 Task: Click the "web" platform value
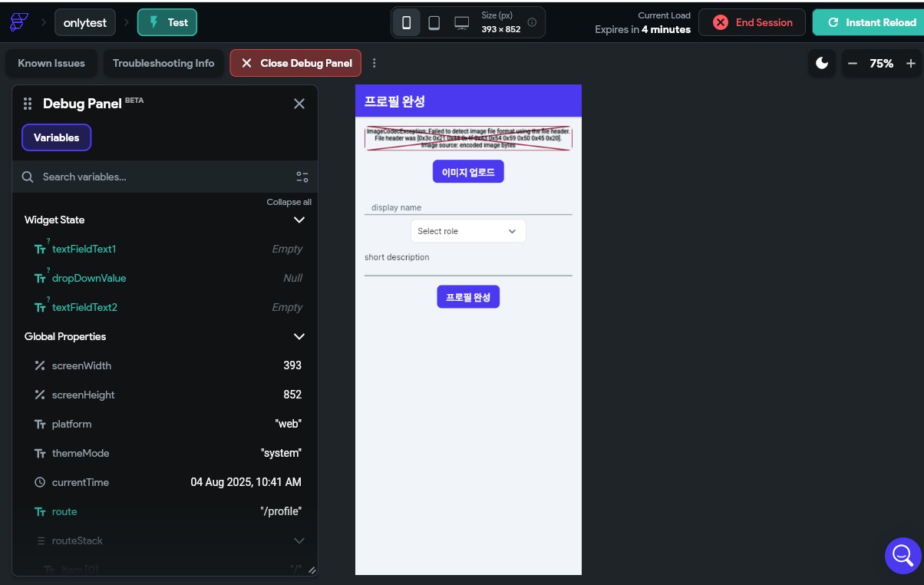[x=289, y=424]
